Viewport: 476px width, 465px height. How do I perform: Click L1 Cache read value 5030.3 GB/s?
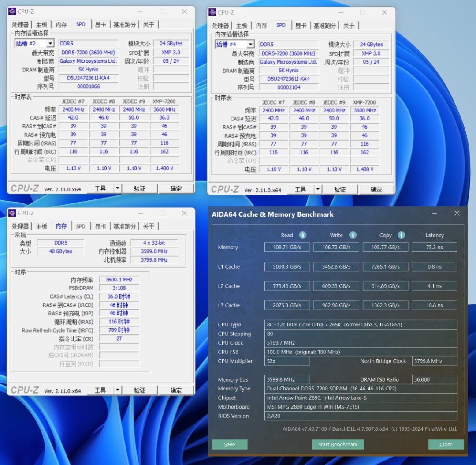click(287, 266)
